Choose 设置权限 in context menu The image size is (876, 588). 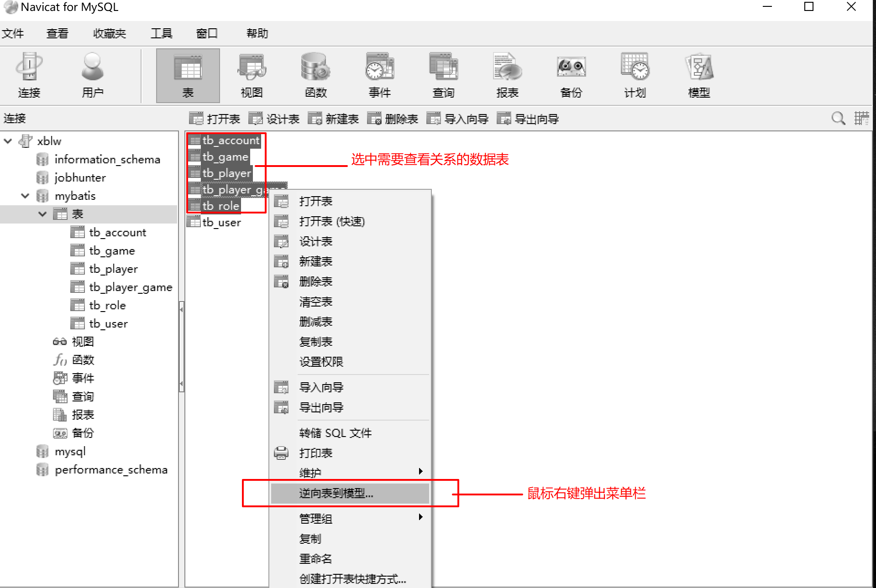tap(350, 362)
